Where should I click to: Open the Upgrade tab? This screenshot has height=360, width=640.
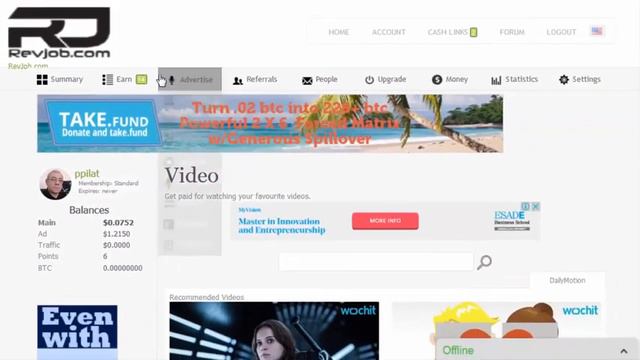coord(386,80)
